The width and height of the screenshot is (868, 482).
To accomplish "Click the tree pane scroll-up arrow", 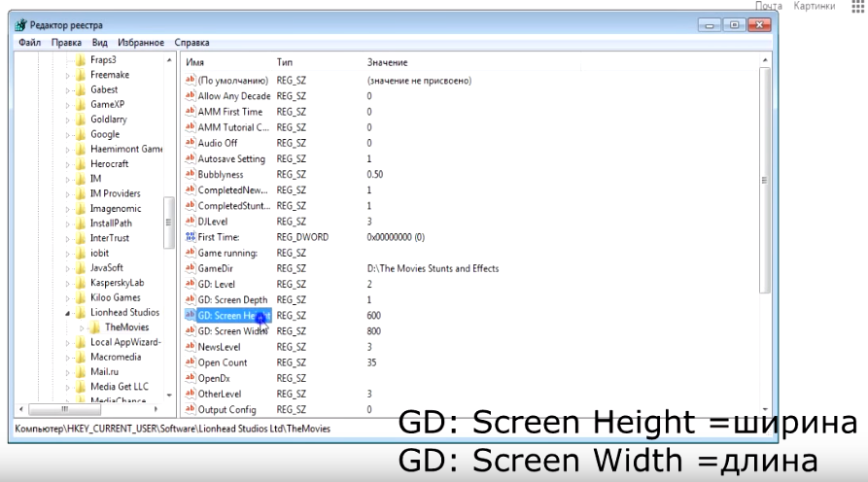I will click(169, 60).
